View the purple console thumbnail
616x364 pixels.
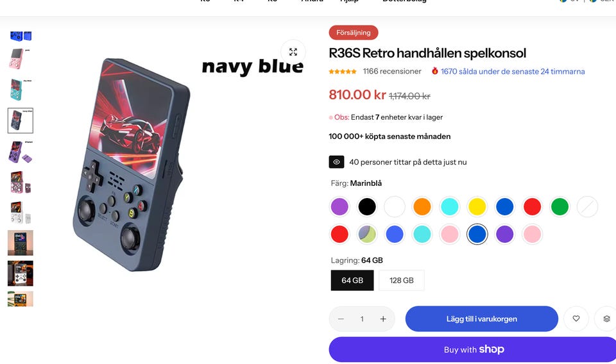click(x=21, y=151)
